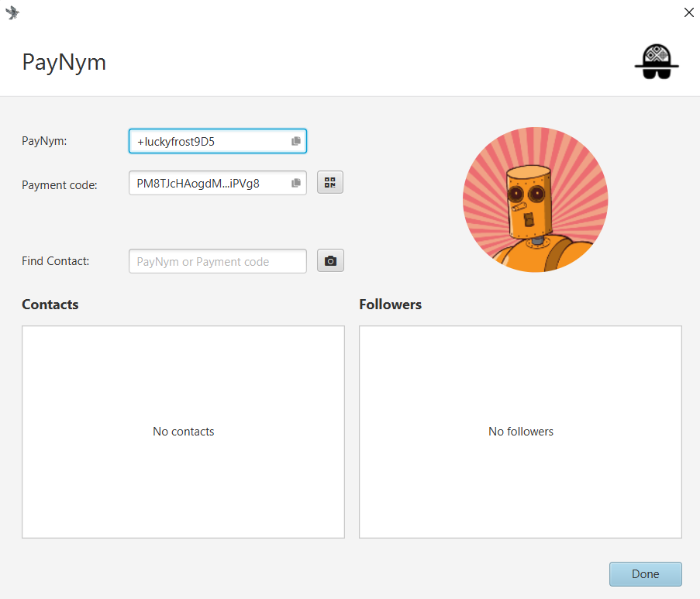Focus the +luckyfrost9D5 PayNym field
Viewport: 700px width, 599px height.
[209, 141]
